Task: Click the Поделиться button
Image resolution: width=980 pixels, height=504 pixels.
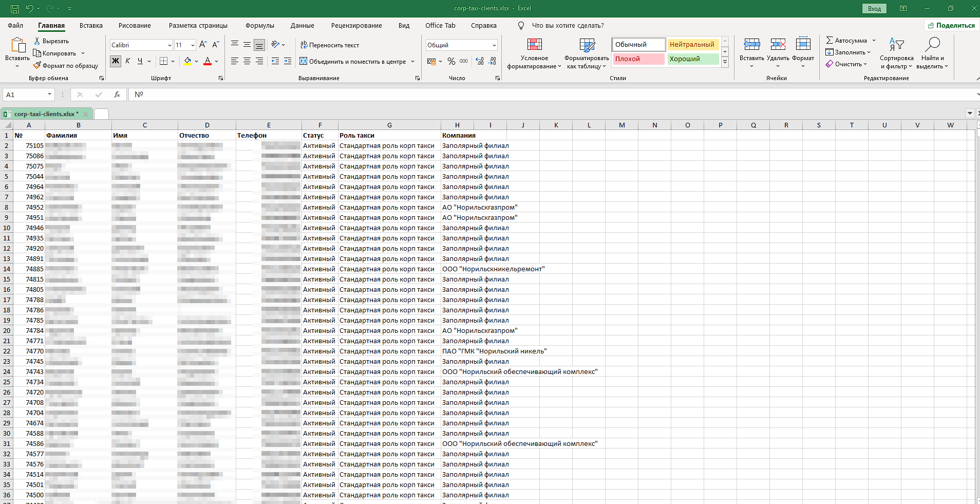Action: click(x=952, y=25)
